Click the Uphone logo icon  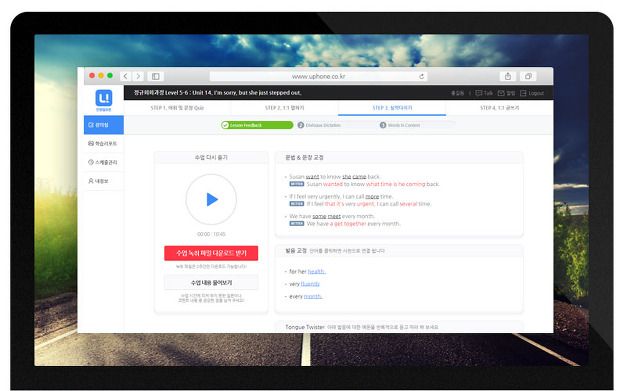point(104,98)
